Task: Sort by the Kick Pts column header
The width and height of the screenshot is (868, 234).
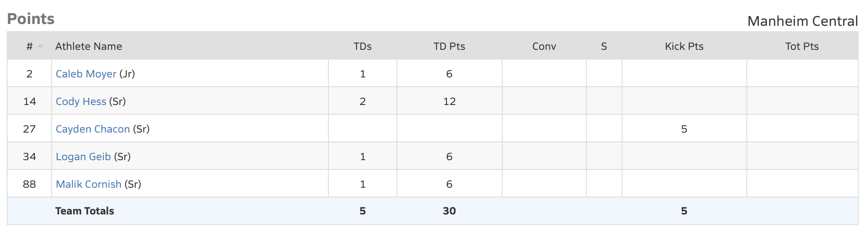Action: (684, 46)
